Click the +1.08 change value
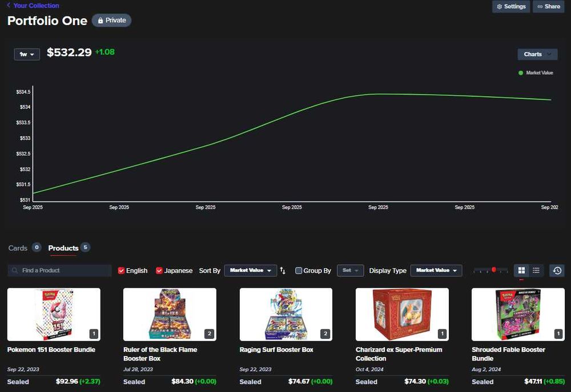 point(105,52)
